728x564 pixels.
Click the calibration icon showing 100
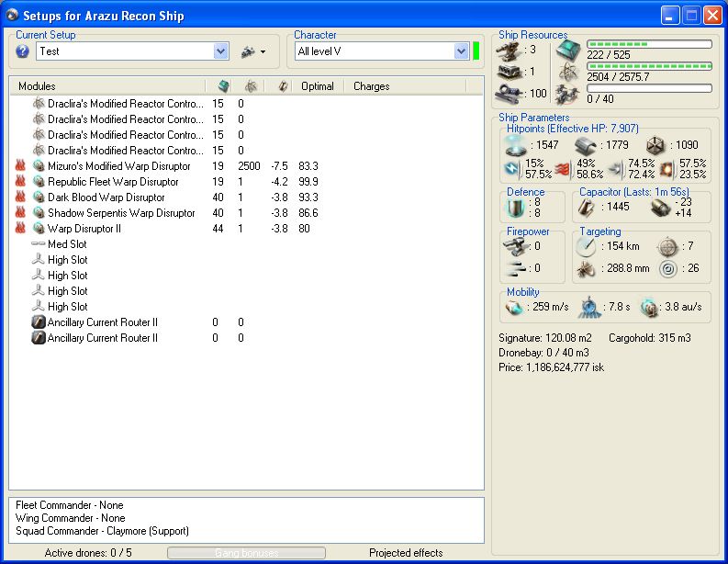(x=510, y=94)
